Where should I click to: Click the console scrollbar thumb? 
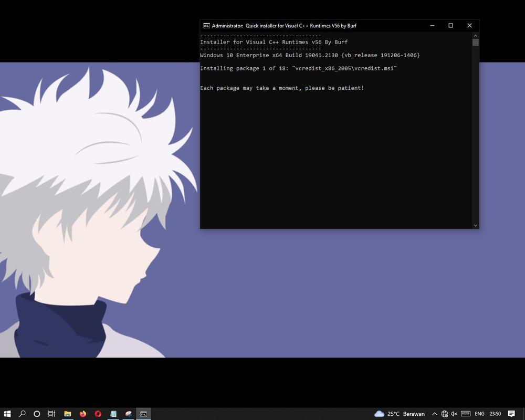point(476,43)
